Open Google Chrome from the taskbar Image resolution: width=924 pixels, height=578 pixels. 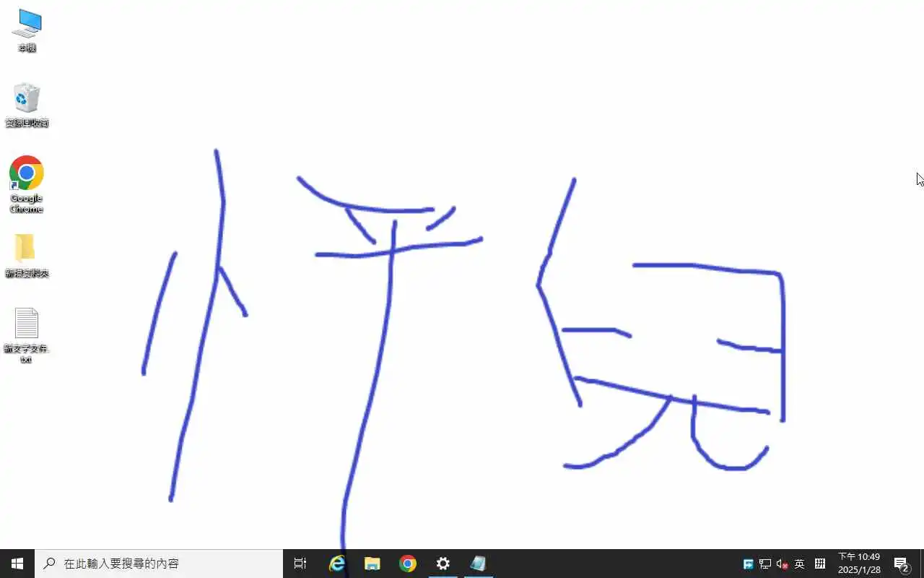tap(408, 564)
